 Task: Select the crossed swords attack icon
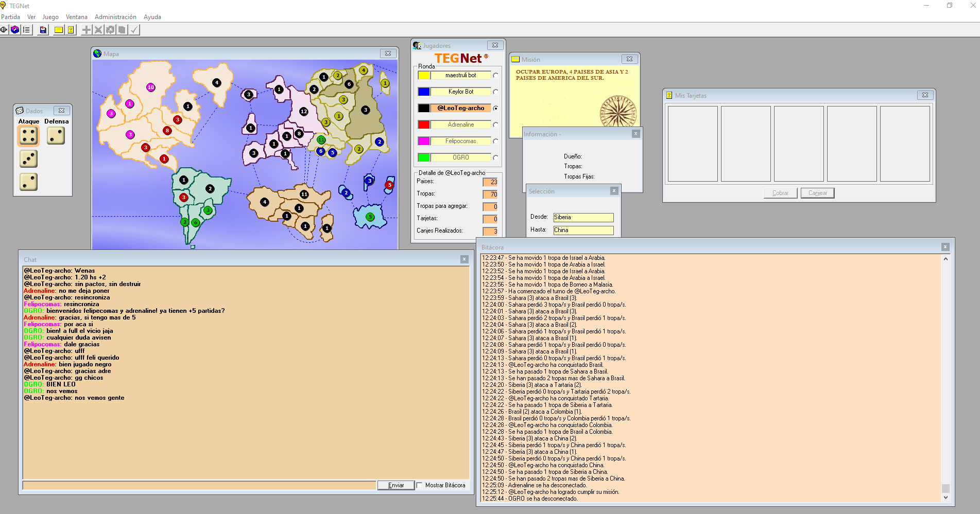(98, 30)
